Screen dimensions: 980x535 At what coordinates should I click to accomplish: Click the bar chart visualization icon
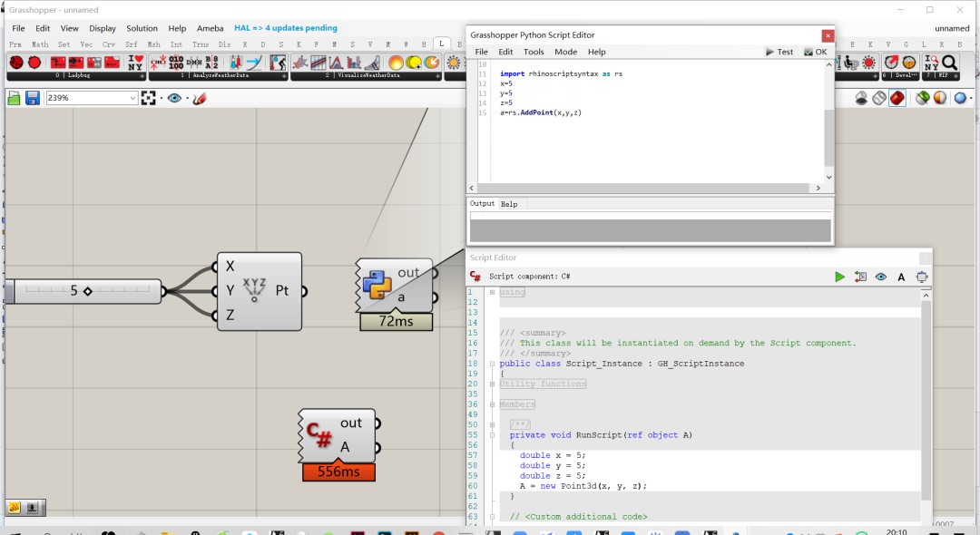(355, 63)
